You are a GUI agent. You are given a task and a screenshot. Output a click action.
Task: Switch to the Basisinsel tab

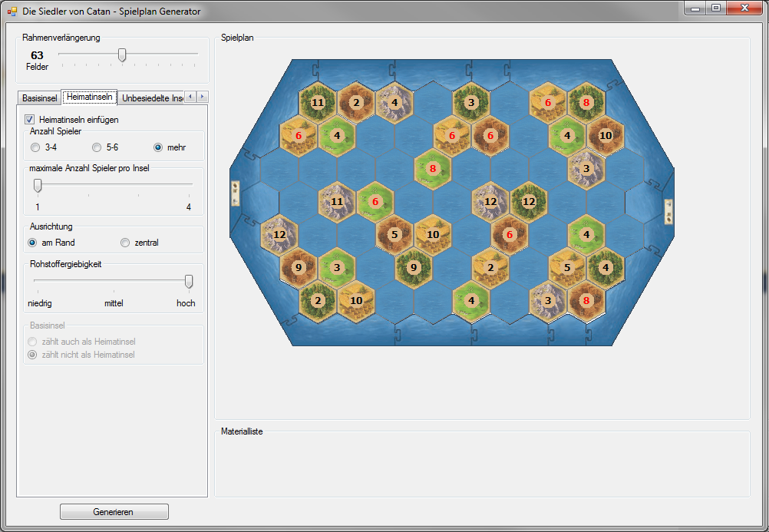(39, 97)
